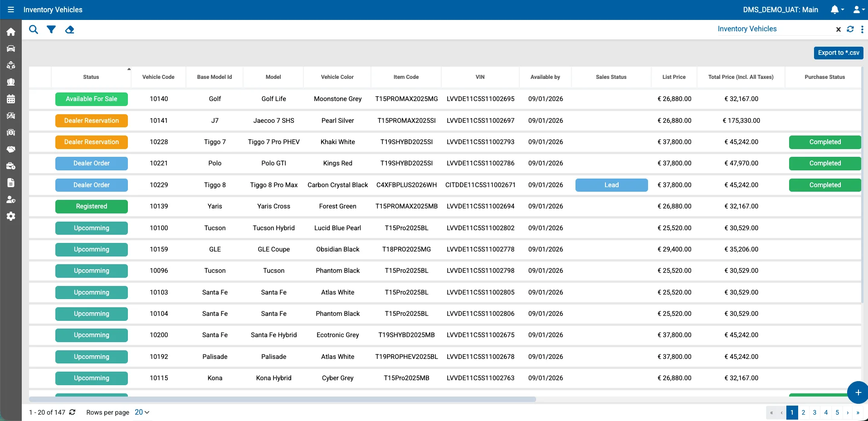868x421 pixels.
Task: Click Dealer Reservation badge for vehicle 10141
Action: tap(92, 121)
